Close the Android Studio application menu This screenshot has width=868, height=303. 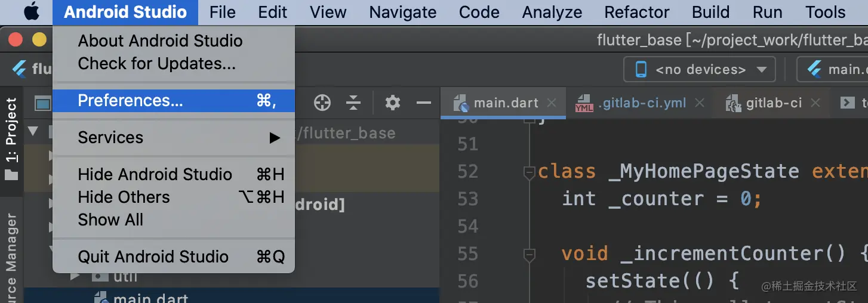pos(125,12)
